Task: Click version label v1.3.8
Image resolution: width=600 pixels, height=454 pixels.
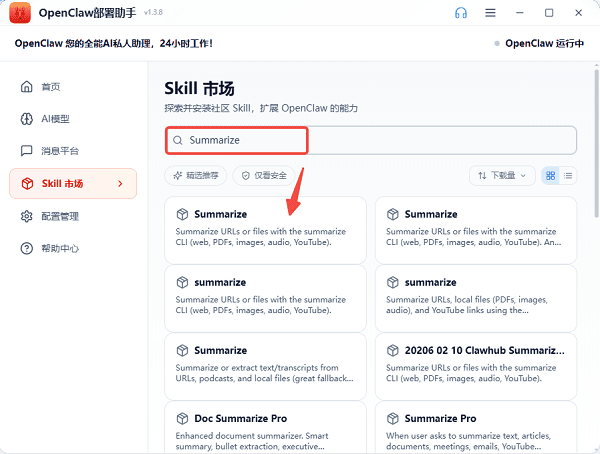Action: (x=153, y=12)
